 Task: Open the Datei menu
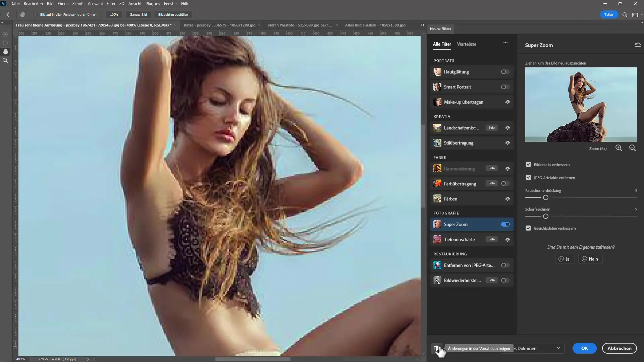tap(15, 4)
